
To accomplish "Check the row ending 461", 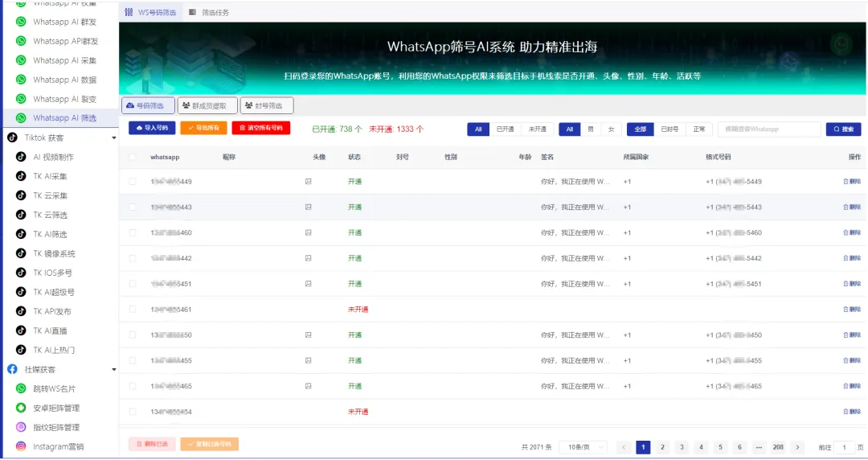I will point(133,310).
